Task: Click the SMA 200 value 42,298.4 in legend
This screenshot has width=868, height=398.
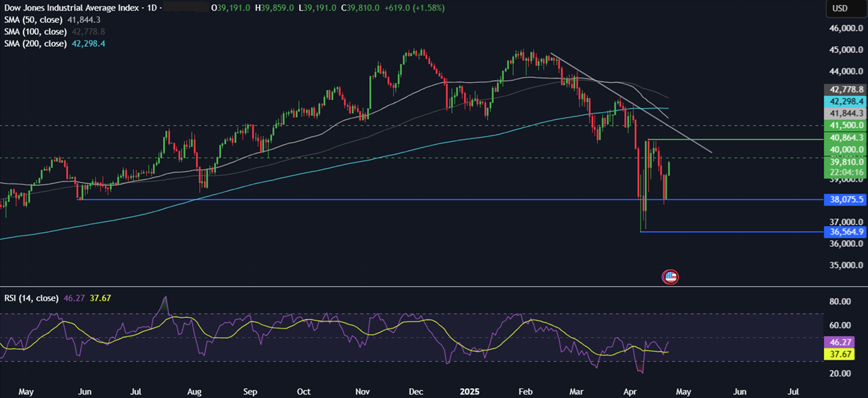Action: [89, 44]
